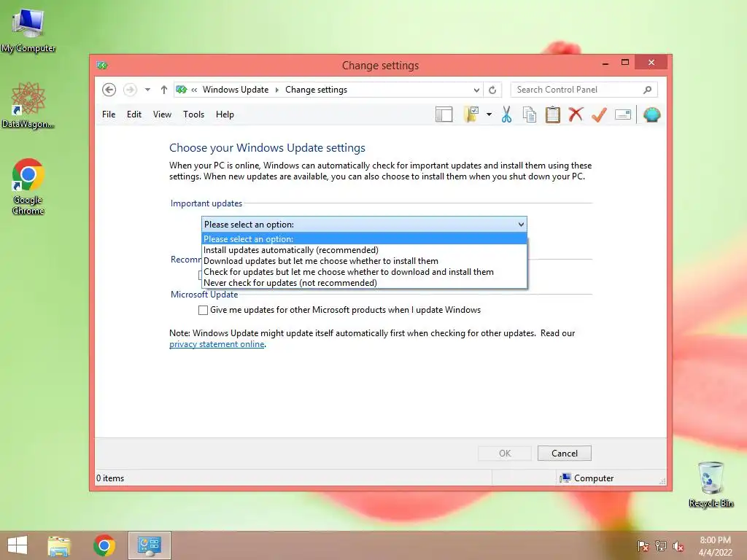Select 'Please select an option:' list entry

coord(365,238)
